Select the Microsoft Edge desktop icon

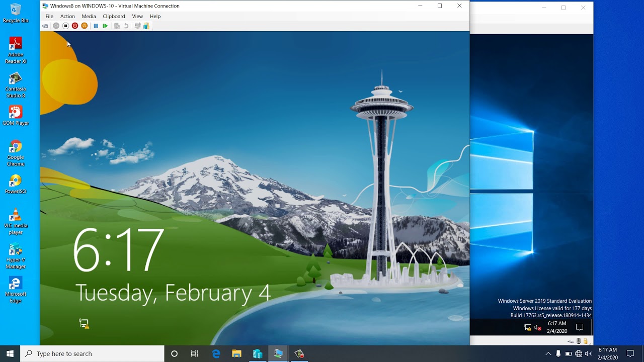[x=16, y=290]
